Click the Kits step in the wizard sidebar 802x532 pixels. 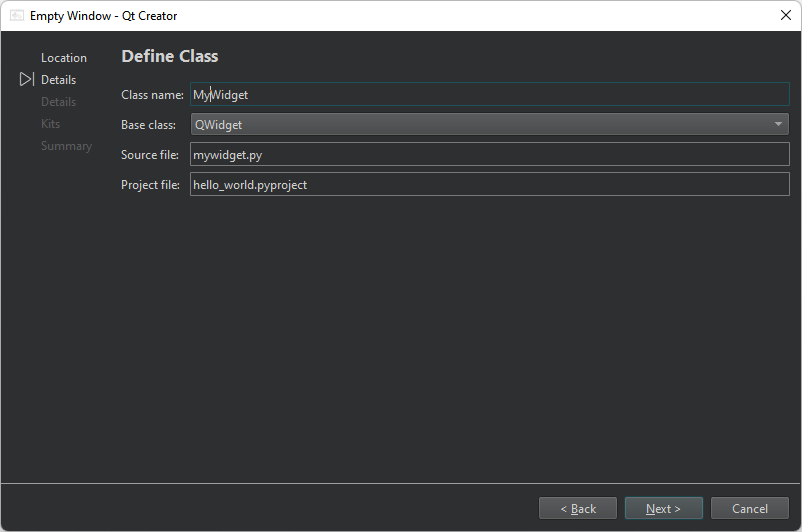(x=50, y=124)
